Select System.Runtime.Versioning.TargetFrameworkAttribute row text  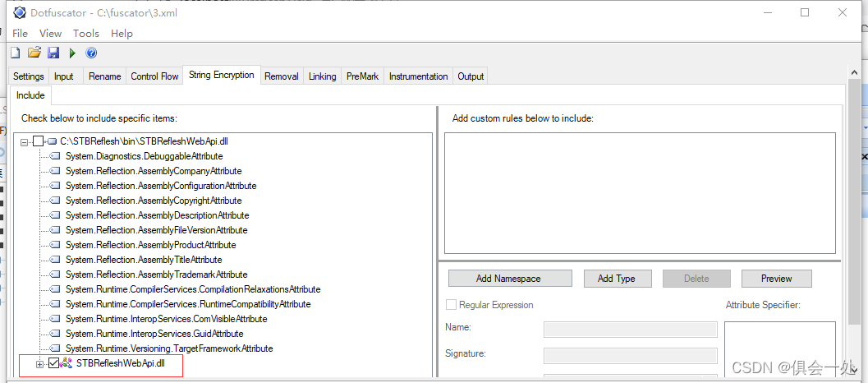coord(169,348)
